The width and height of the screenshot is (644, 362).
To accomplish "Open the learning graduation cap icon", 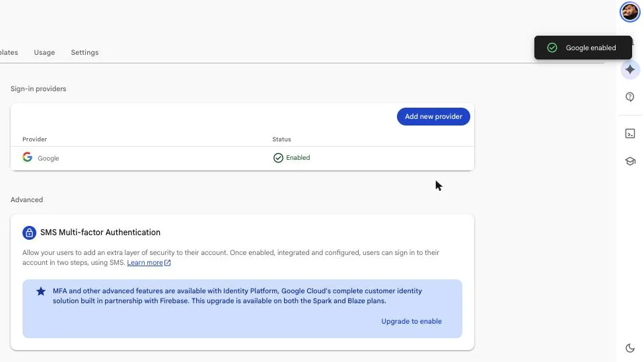I will (630, 161).
